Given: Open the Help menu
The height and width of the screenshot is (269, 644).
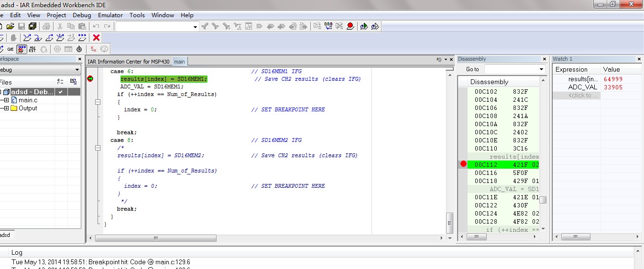Looking at the screenshot, I should click(187, 15).
